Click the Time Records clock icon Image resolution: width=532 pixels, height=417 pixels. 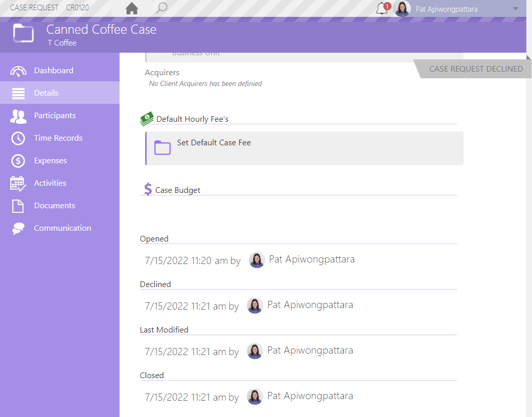pyautogui.click(x=18, y=138)
